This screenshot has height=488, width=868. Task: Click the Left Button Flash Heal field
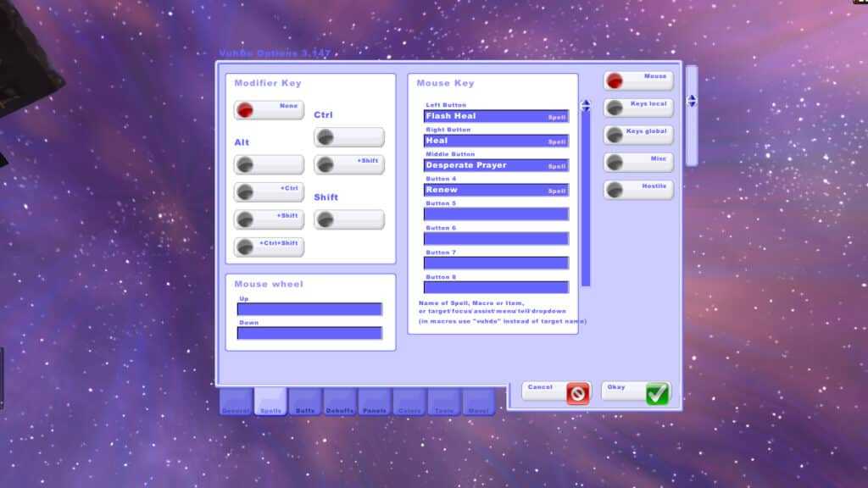click(x=496, y=116)
